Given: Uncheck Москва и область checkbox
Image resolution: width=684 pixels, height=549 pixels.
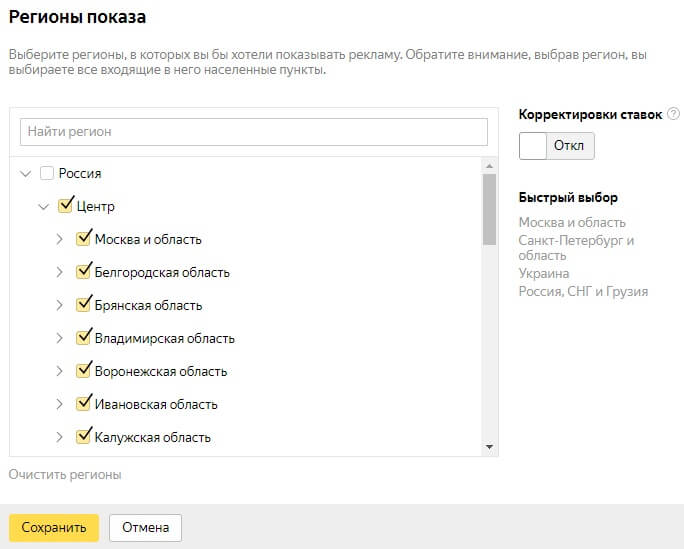Looking at the screenshot, I should (x=84, y=238).
